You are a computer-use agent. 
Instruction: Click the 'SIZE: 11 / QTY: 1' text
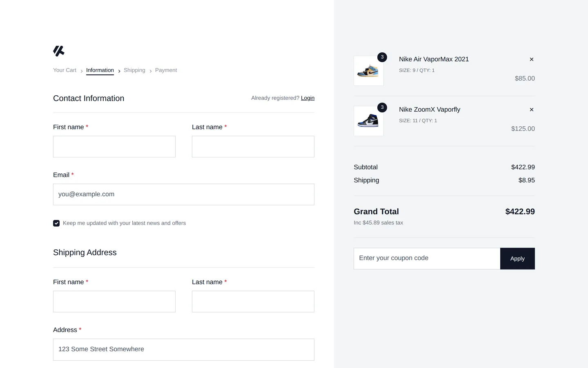(x=418, y=121)
